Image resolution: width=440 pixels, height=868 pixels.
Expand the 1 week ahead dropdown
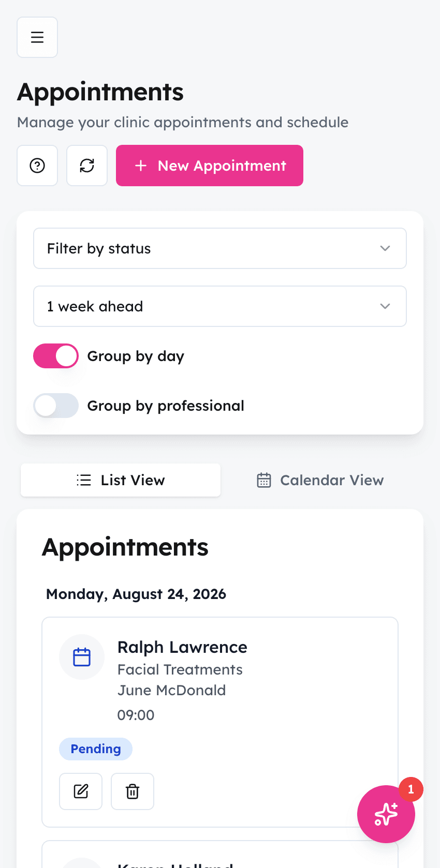coord(220,306)
